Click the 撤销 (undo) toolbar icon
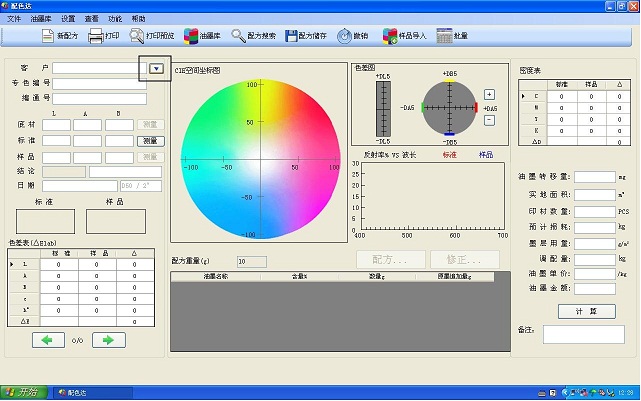This screenshot has height=401, width=641. 345,36
